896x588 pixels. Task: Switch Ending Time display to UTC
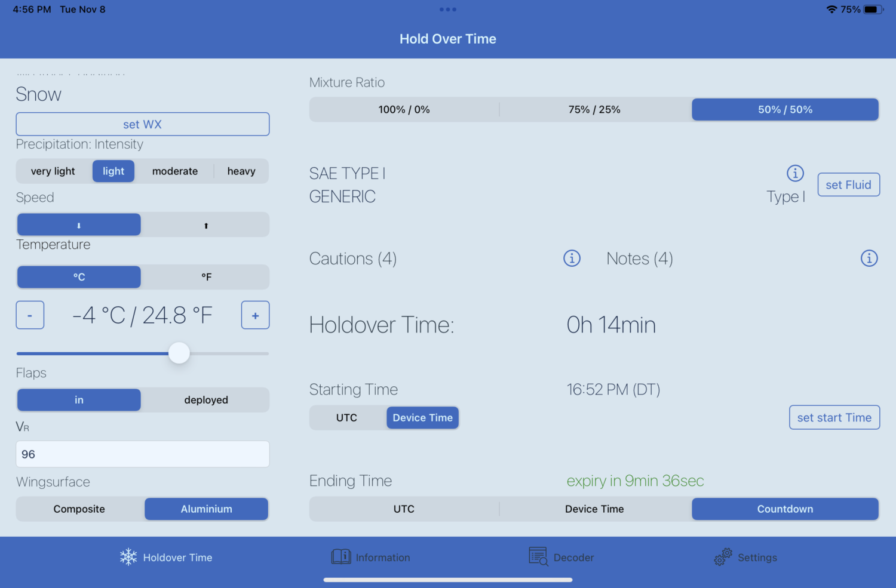(404, 509)
